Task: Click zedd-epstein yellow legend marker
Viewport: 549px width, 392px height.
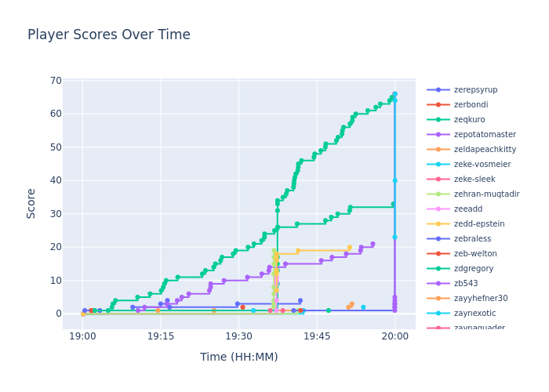Action: tap(438, 224)
